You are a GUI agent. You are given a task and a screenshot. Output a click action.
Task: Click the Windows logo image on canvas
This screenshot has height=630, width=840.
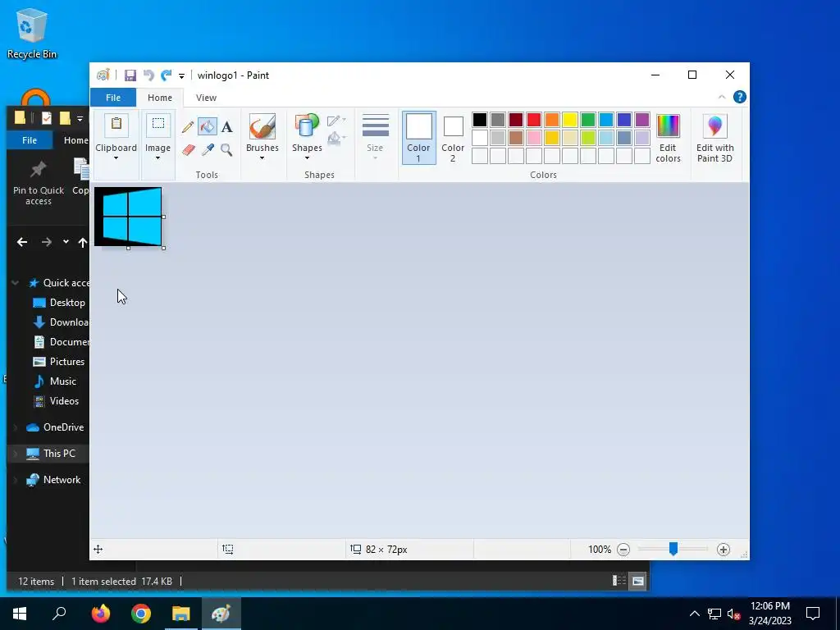coord(128,217)
